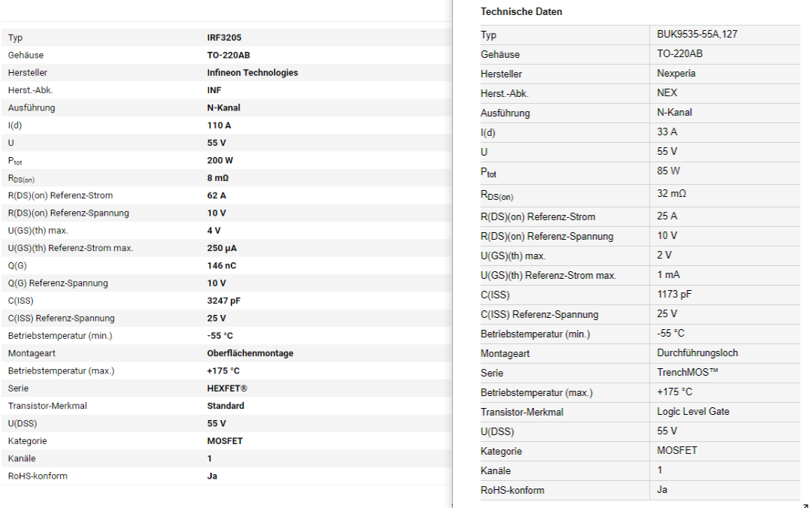The width and height of the screenshot is (812, 508).
Task: Select '-55 °C' in the BUK9535 table
Action: pyautogui.click(x=670, y=333)
